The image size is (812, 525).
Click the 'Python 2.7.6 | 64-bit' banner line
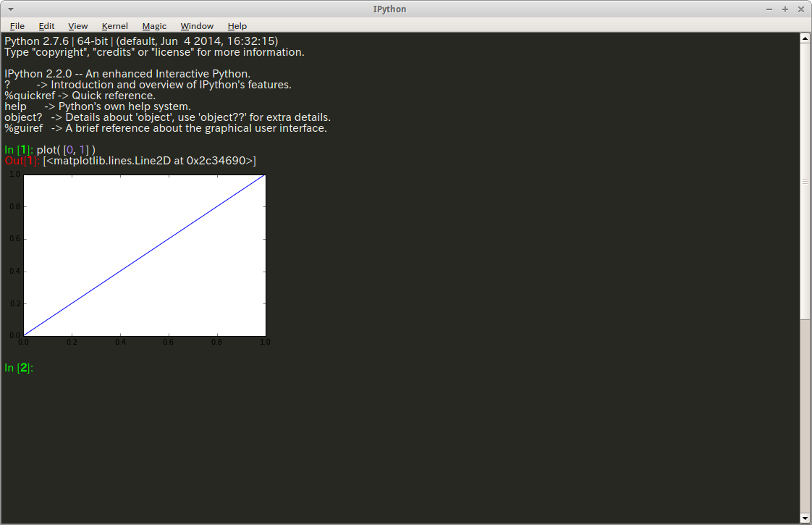[141, 41]
